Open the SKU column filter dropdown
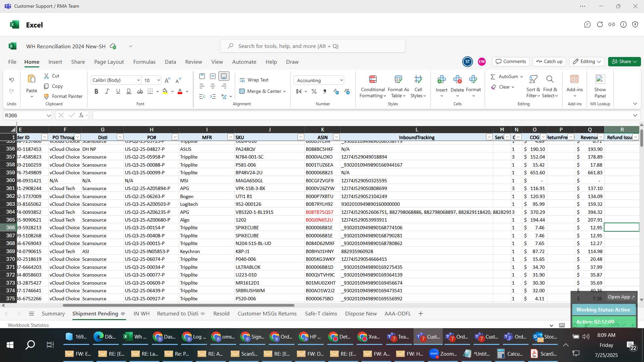Screen dimensions: 644x362 pyautogui.click(x=301, y=137)
